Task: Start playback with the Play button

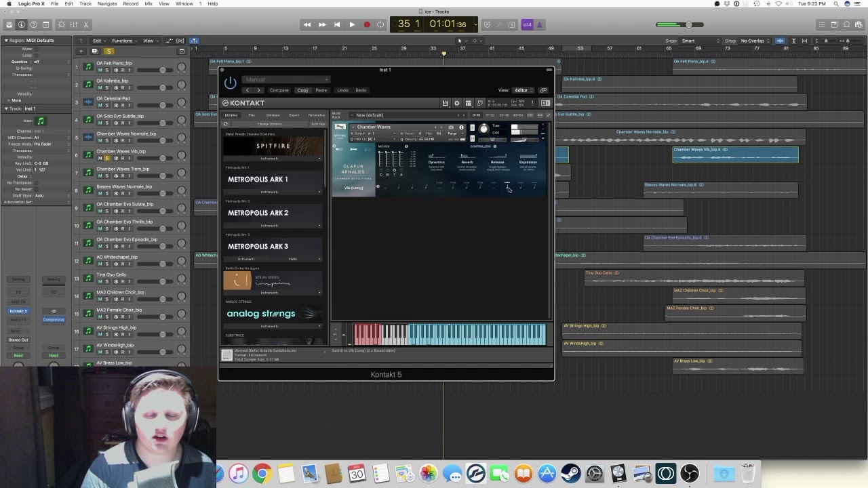Action: tap(352, 24)
